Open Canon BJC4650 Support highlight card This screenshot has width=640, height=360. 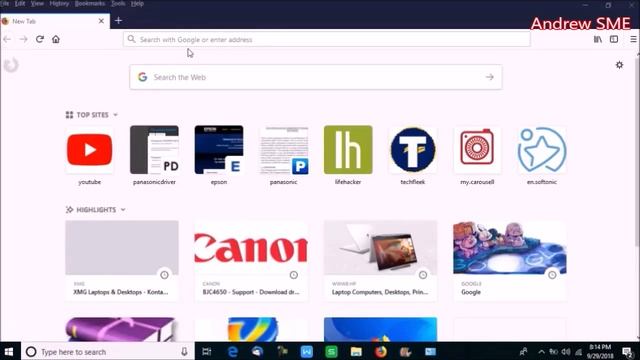(251, 261)
